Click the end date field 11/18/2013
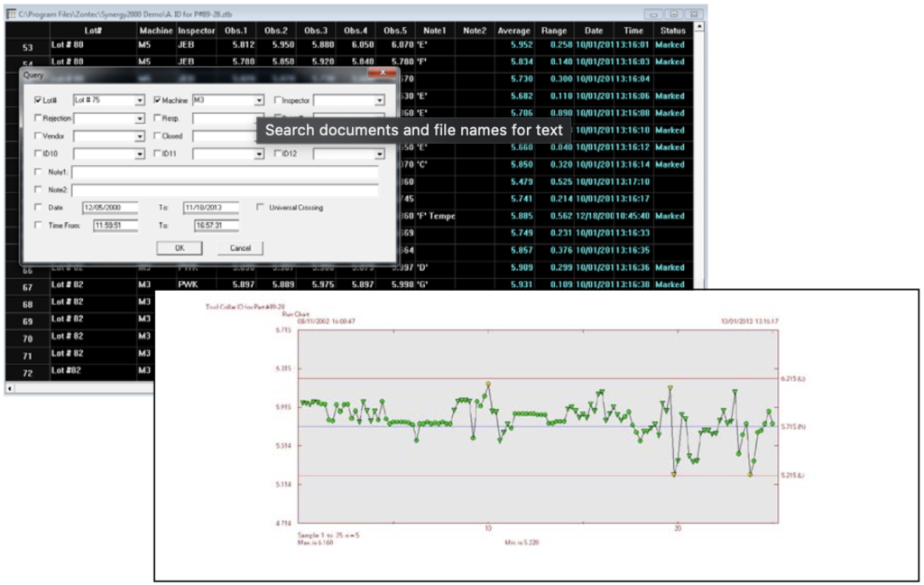Screen dimensions: 924x585 (x=211, y=208)
